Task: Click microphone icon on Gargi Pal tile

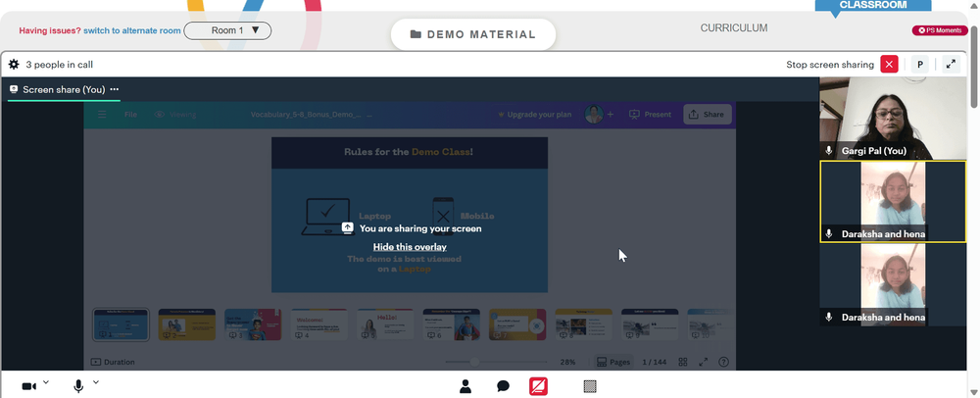Action: pos(829,151)
